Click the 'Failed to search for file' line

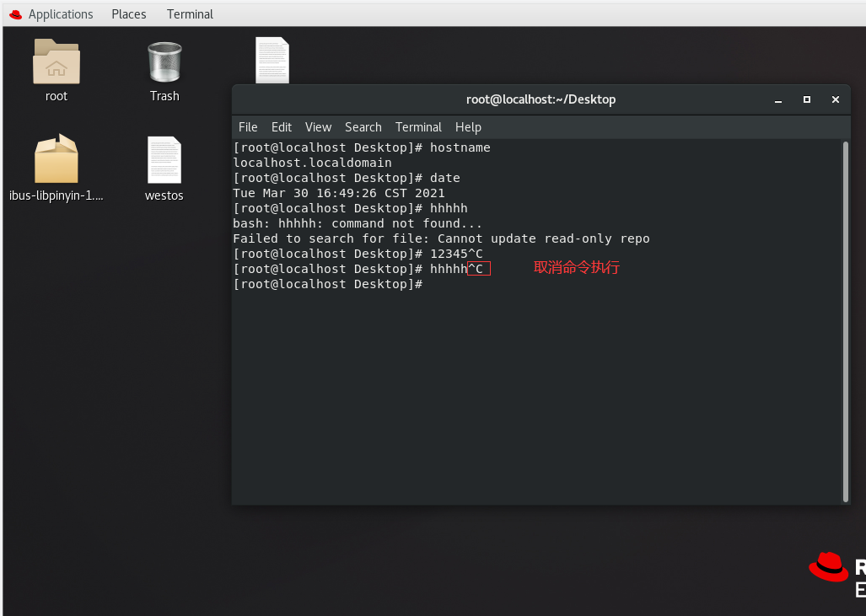[x=441, y=238]
